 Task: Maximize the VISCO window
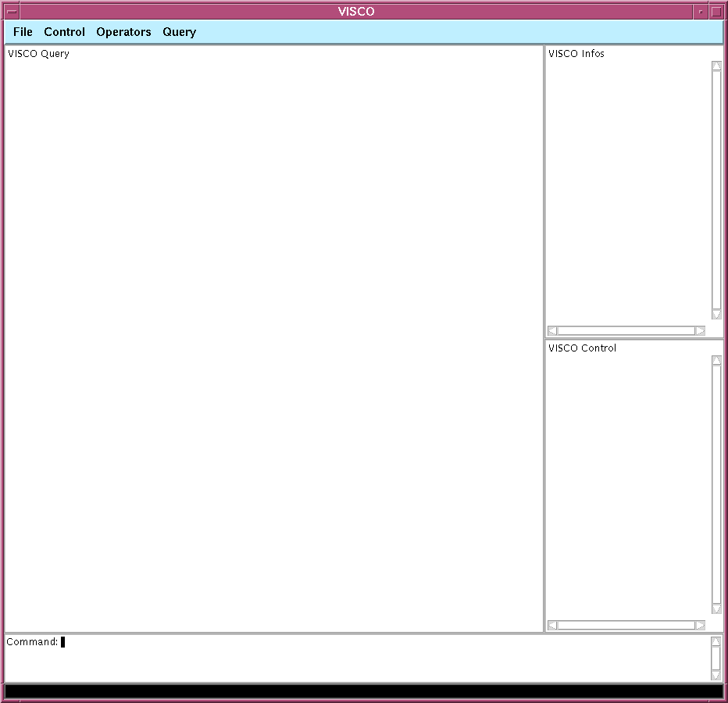pyautogui.click(x=716, y=12)
